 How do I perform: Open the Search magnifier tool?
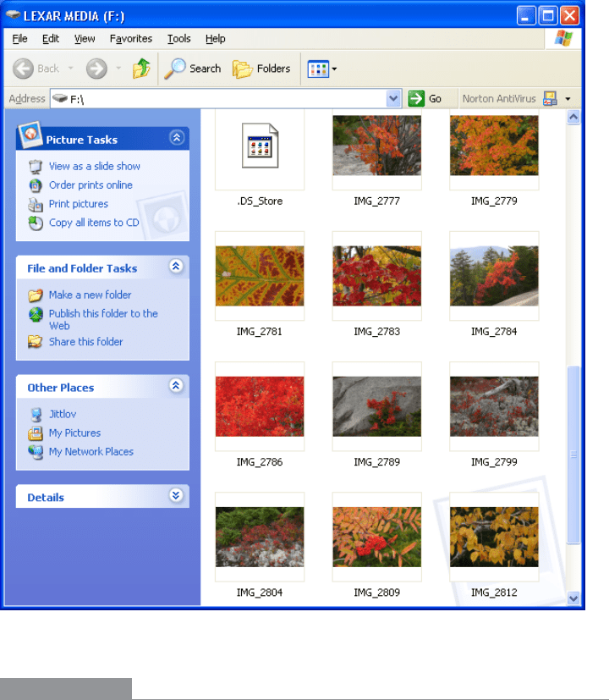pos(174,69)
